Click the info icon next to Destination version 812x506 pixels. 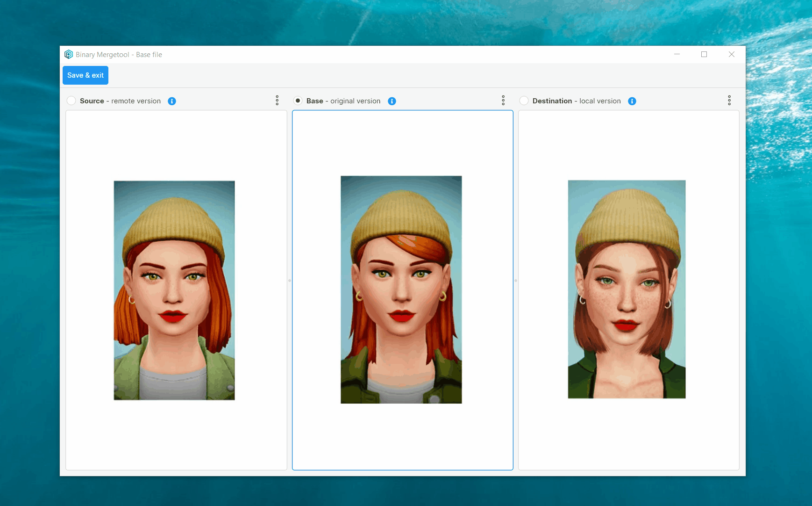click(x=632, y=101)
